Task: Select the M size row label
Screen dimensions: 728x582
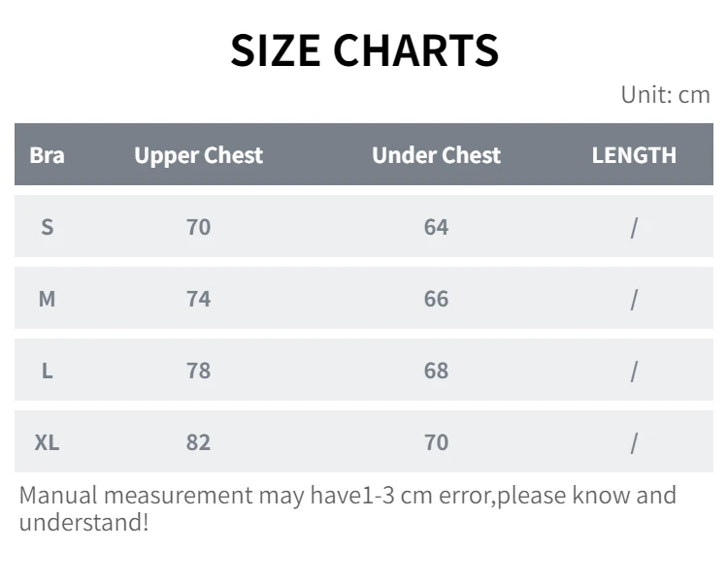Action: (47, 299)
